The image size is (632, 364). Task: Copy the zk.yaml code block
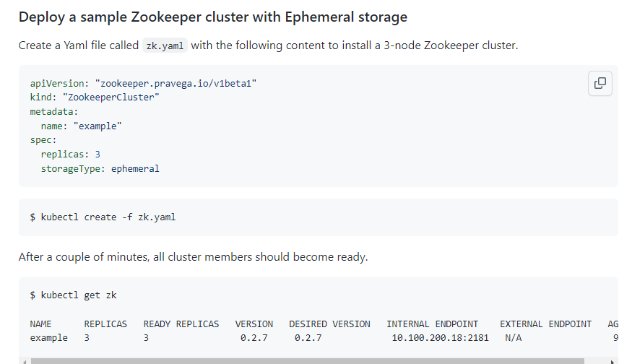[599, 83]
